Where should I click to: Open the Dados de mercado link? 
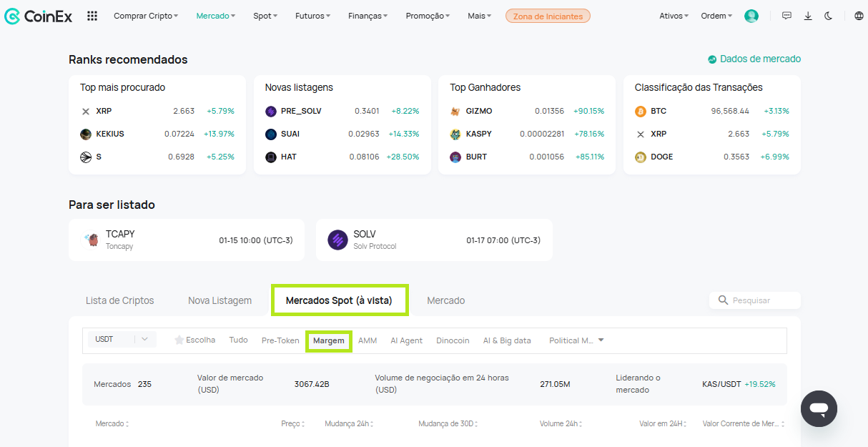coord(760,59)
